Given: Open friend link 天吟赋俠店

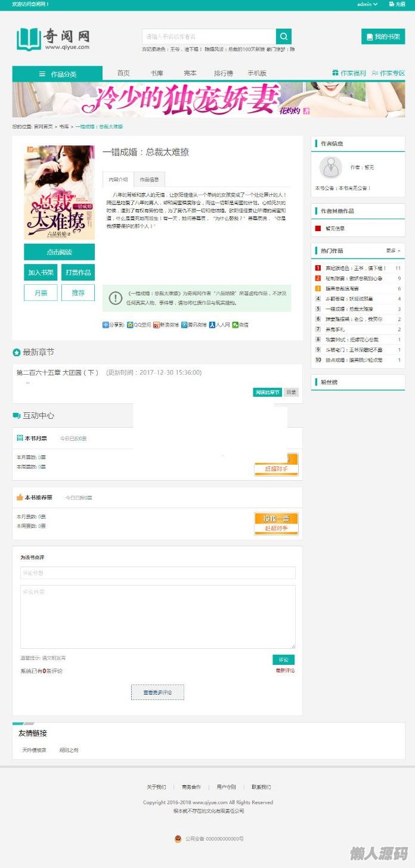Looking at the screenshot, I should pyautogui.click(x=34, y=750).
